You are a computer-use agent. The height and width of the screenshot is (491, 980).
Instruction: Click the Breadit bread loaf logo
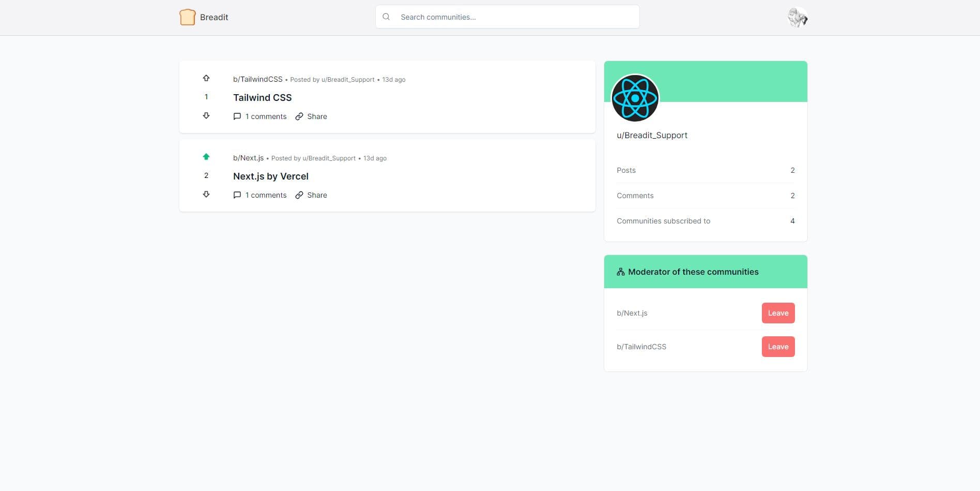pos(187,17)
